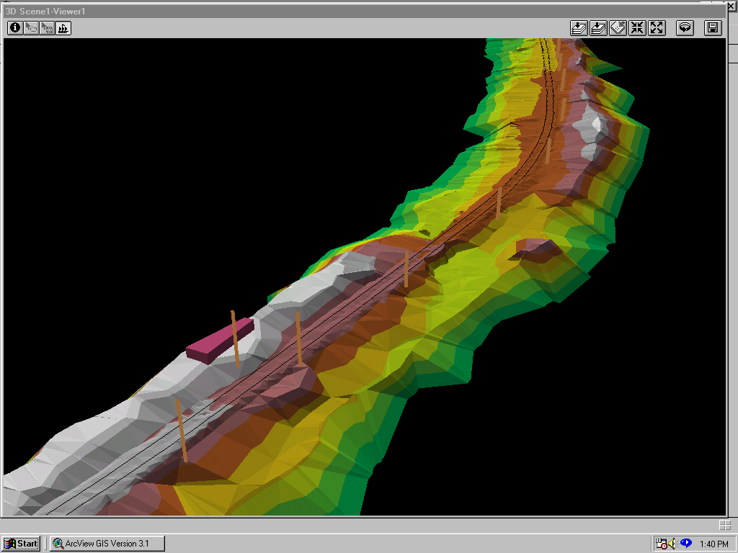The width and height of the screenshot is (738, 553).
Task: Click the first system tray icon
Action: pos(662,544)
